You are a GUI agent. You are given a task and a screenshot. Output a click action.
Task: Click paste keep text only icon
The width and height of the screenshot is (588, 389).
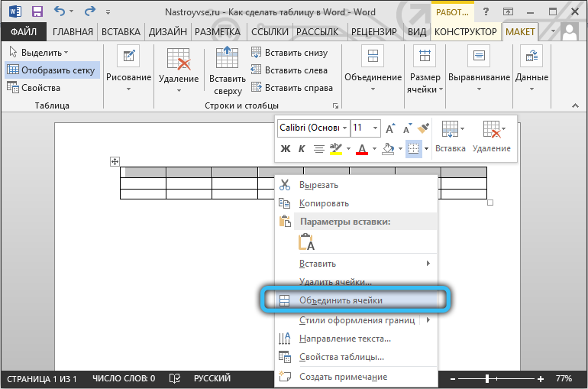pos(306,242)
